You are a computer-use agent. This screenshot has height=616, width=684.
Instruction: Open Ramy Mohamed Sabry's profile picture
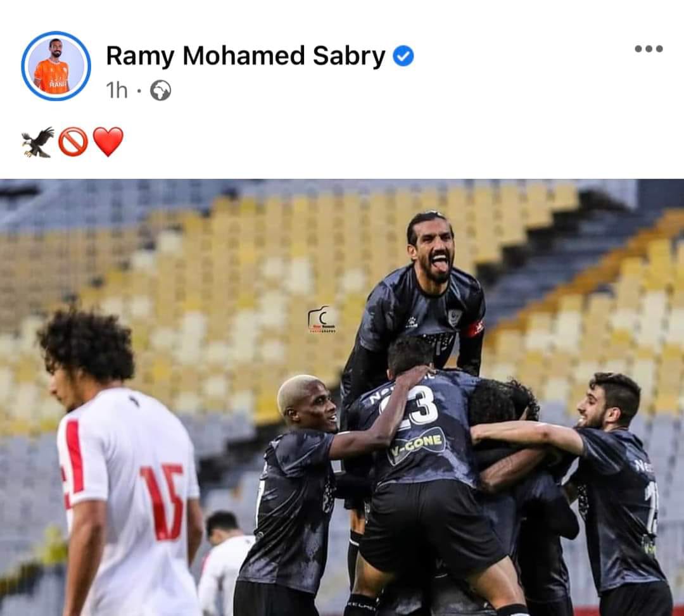(56, 66)
